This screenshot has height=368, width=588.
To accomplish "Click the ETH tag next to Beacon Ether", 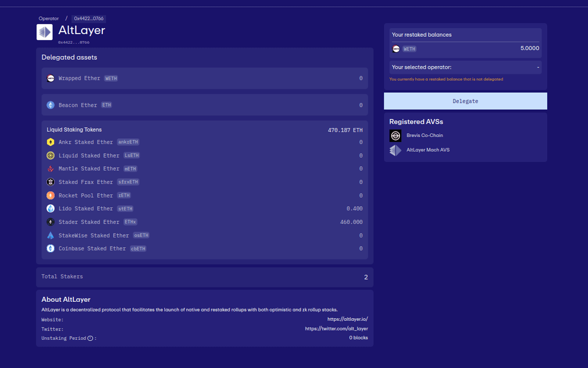I will tap(107, 105).
